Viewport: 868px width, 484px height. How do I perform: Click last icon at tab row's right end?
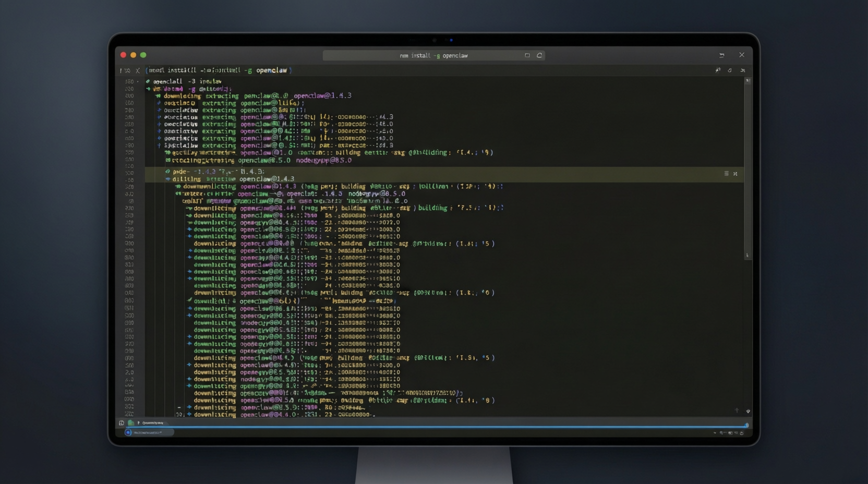click(743, 70)
